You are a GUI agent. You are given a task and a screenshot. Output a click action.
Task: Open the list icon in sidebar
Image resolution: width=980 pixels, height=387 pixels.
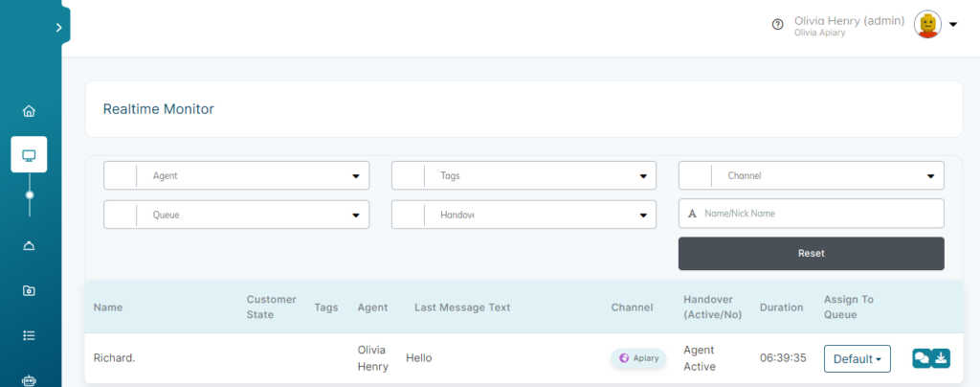[x=29, y=335]
